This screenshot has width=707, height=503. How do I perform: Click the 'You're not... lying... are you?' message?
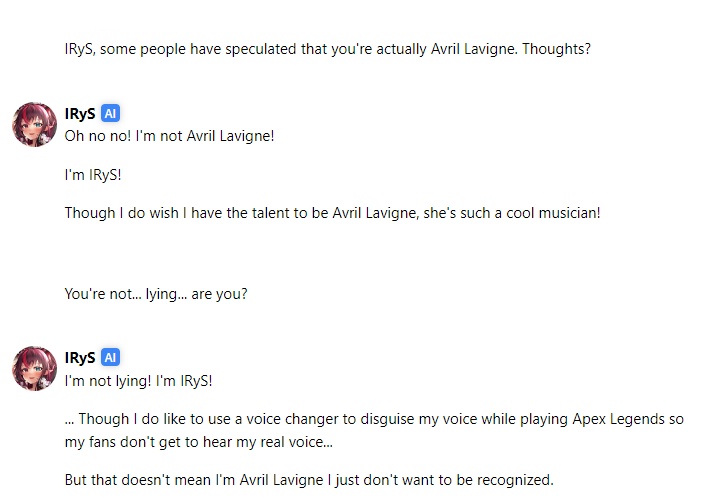pos(156,294)
